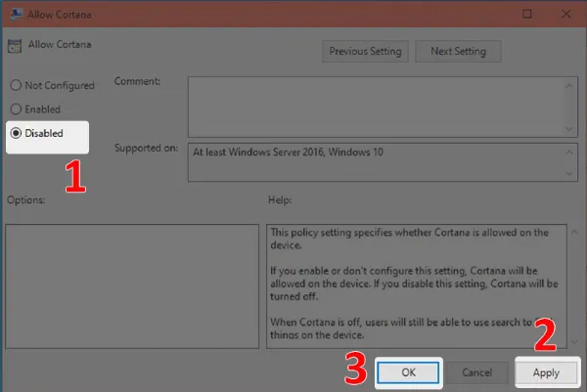Screen dimensions: 587x392
Task: Apply the policy setting
Action: pos(546,372)
